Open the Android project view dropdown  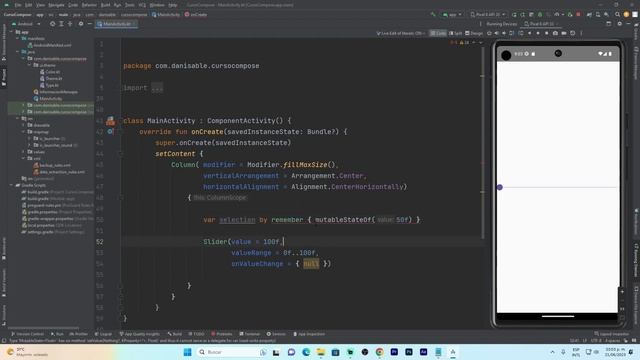26,24
